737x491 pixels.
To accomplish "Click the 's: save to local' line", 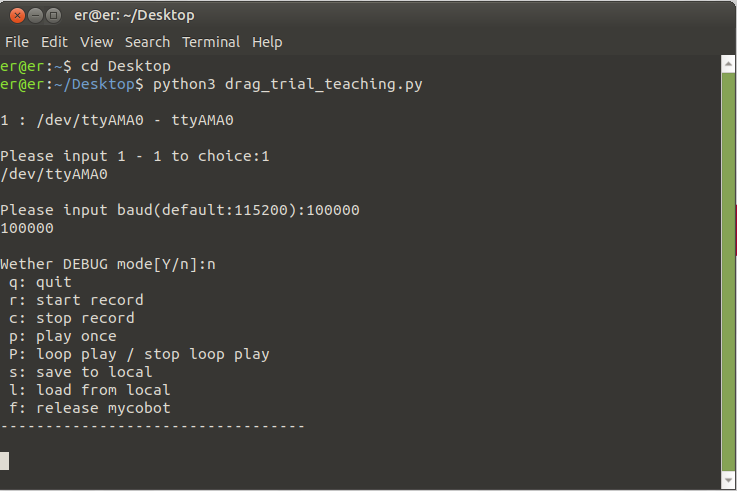I will [x=81, y=372].
